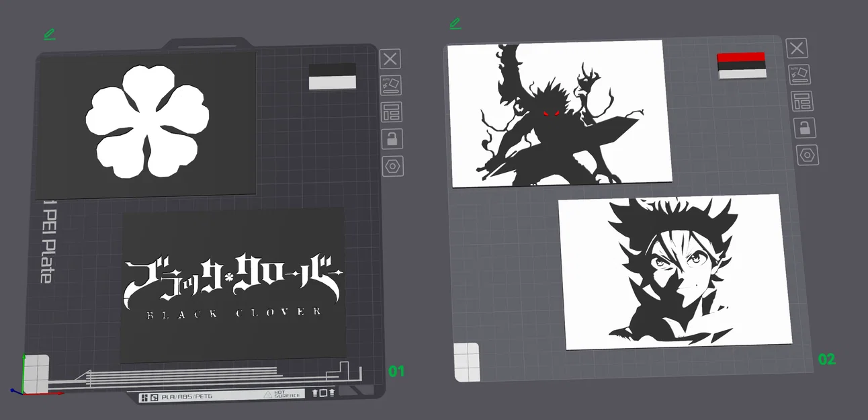
Task: Toggle the lock on plate 01
Action: (392, 139)
